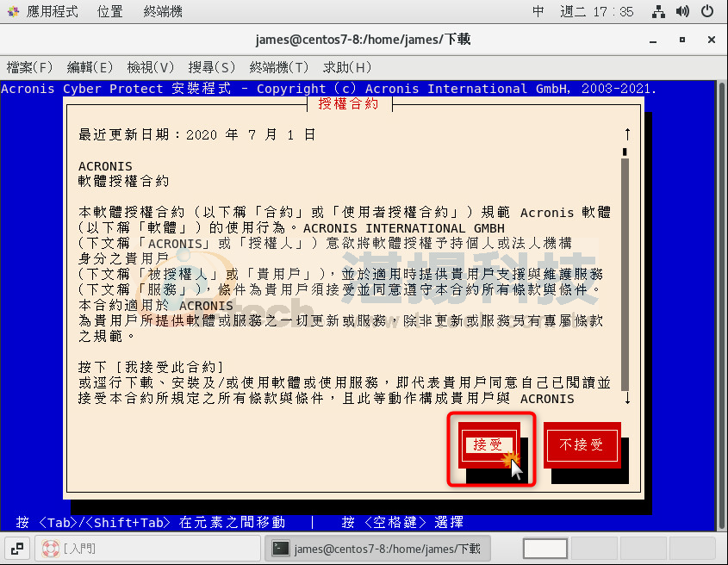The height and width of the screenshot is (565, 728).
Task: Open the 編輯(E) menu
Action: point(90,67)
